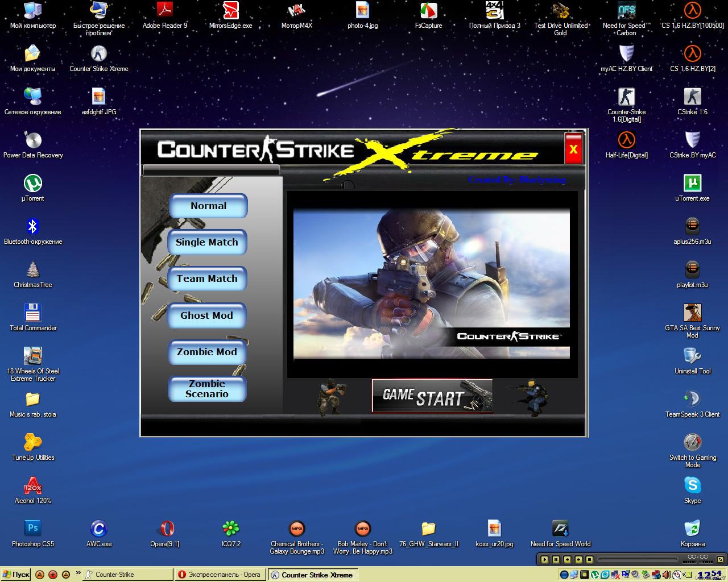Choose the Zombie Mod option

point(207,352)
